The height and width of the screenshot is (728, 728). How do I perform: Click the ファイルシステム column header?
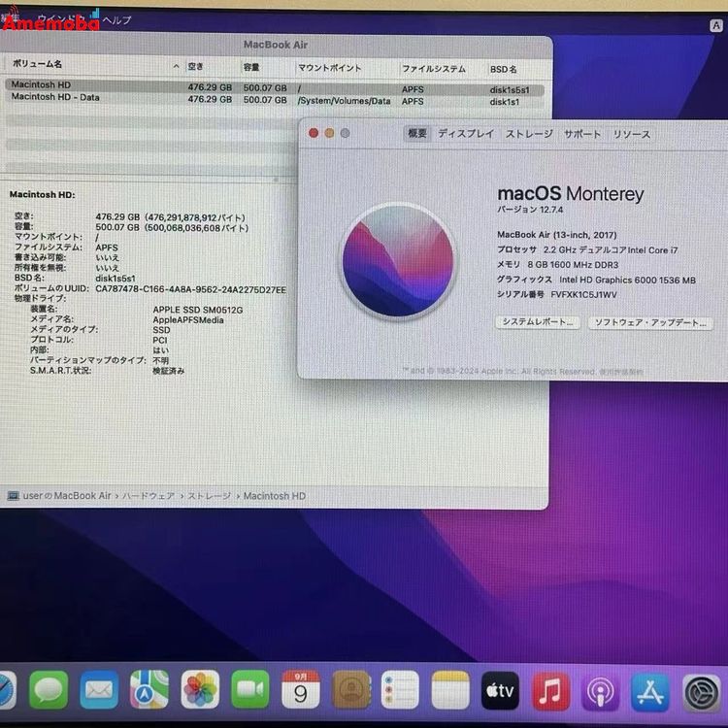tap(434, 69)
